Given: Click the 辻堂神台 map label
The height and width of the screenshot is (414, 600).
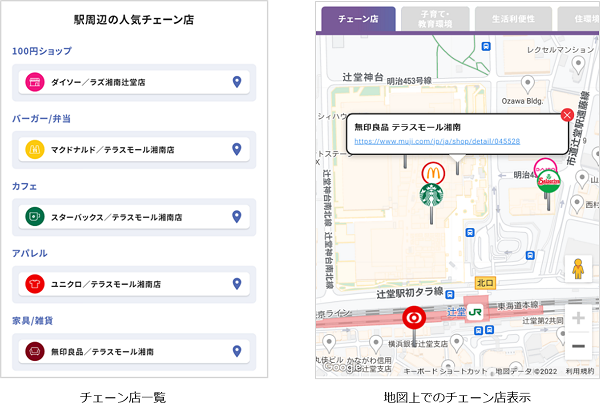Looking at the screenshot, I should click(363, 77).
